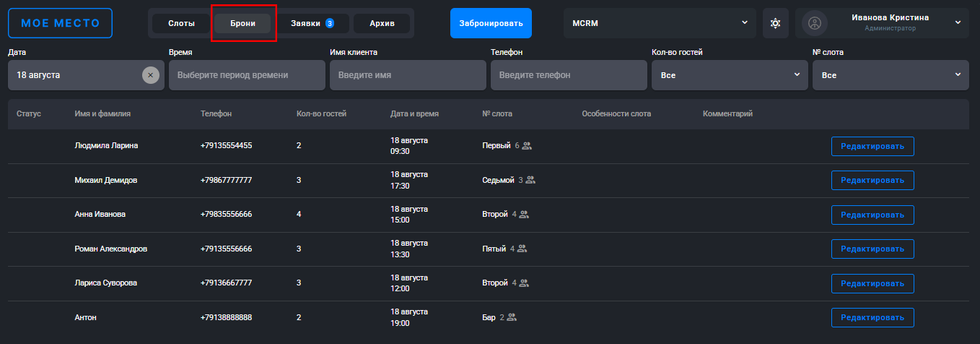Click the Особенности слота column header
The width and height of the screenshot is (980, 344).
(616, 114)
